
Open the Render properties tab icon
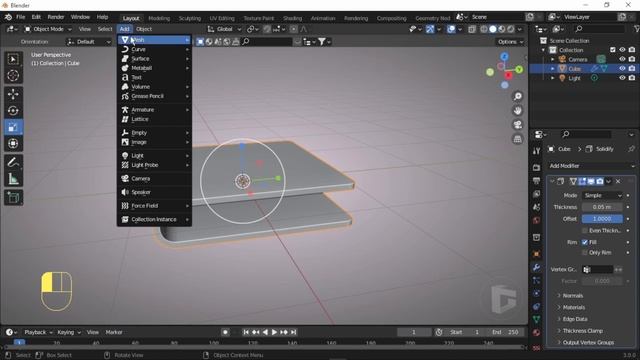[536, 167]
